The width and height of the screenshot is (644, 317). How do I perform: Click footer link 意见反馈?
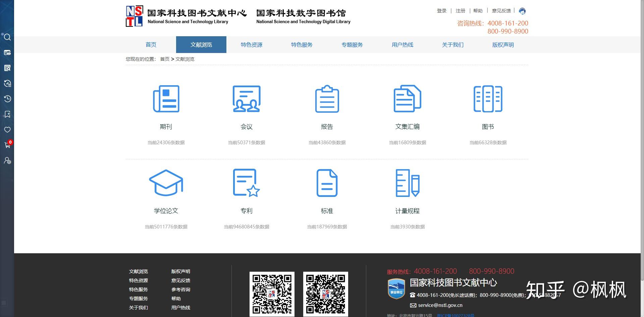click(x=181, y=280)
